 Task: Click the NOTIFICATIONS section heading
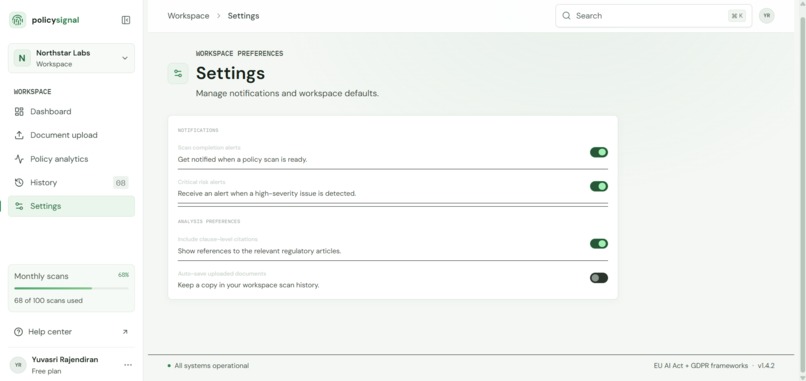[x=198, y=131]
